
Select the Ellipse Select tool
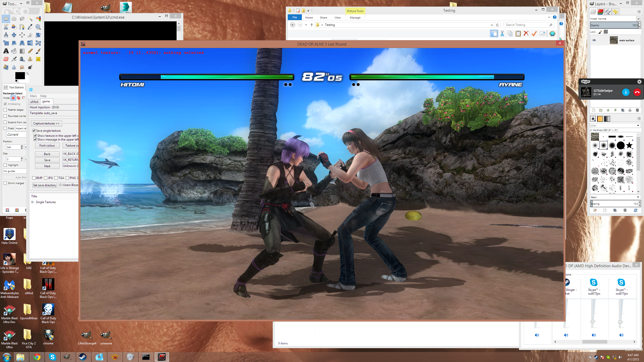pos(14,19)
